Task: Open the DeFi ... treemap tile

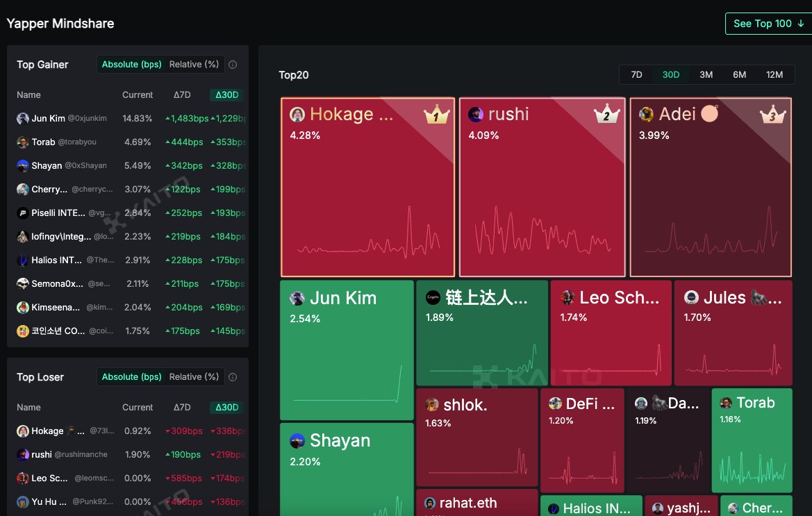Action: [x=582, y=440]
